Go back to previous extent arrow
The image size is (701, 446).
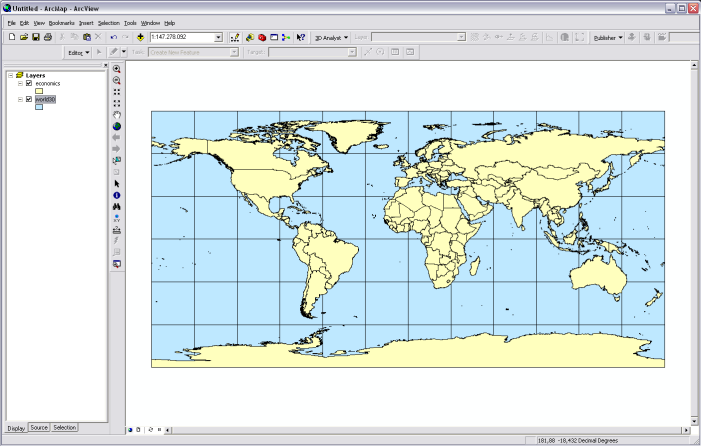coord(117,138)
